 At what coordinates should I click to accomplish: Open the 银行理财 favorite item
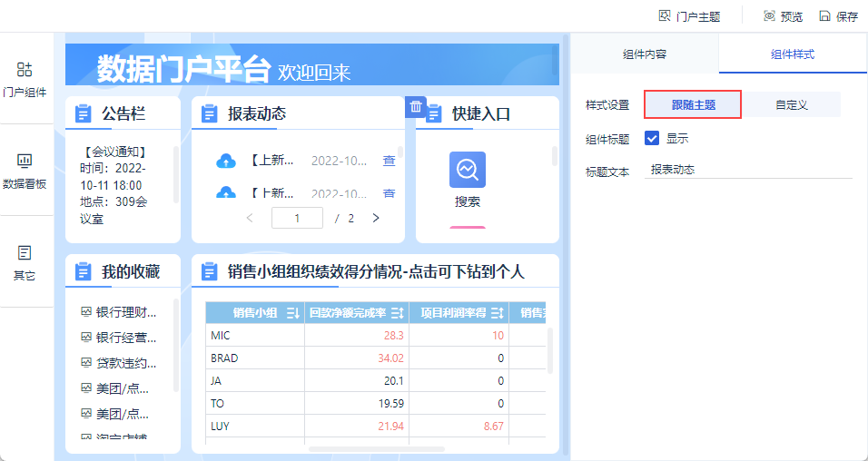click(118, 311)
